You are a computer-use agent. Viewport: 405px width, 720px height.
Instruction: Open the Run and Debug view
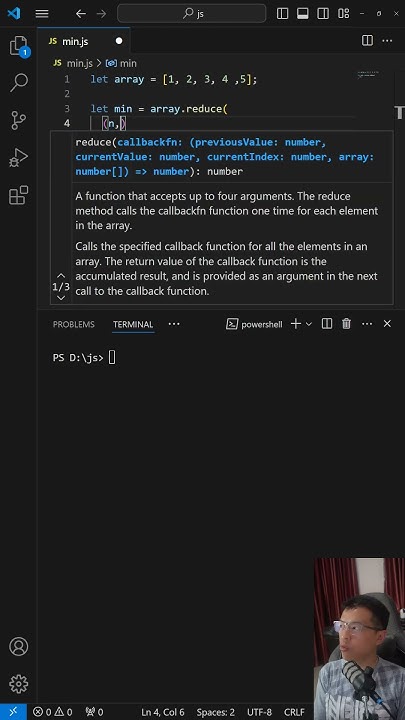pyautogui.click(x=18, y=158)
